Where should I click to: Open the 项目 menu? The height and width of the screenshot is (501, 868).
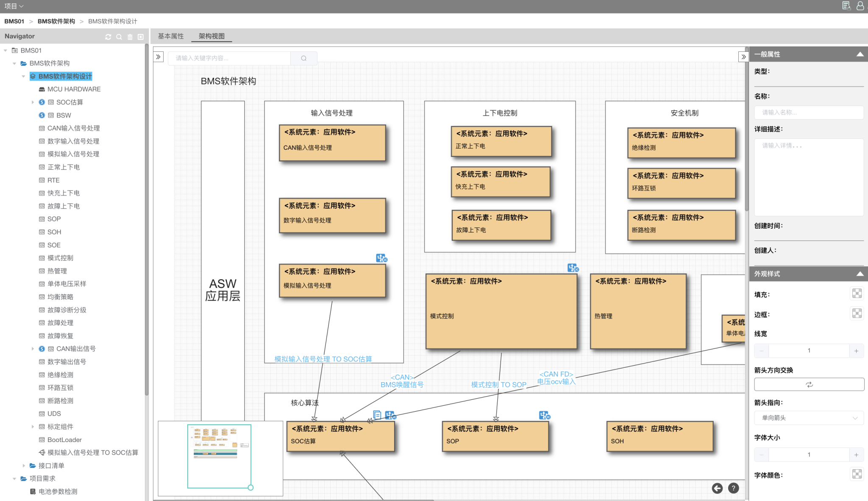(x=14, y=6)
